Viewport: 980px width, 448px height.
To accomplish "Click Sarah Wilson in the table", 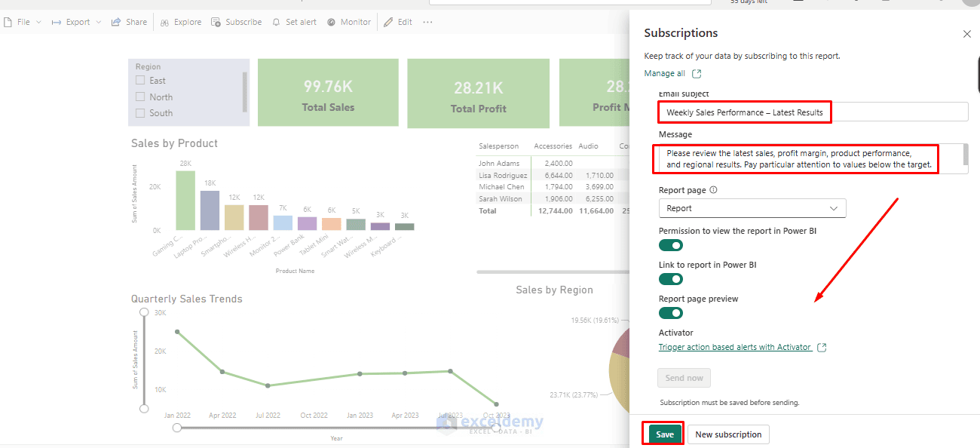I will 500,198.
